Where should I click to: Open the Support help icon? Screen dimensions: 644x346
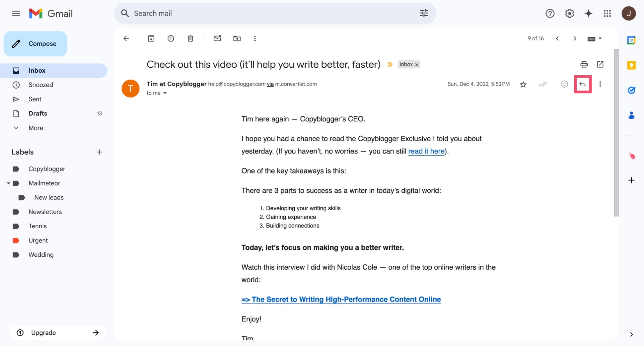tap(550, 13)
